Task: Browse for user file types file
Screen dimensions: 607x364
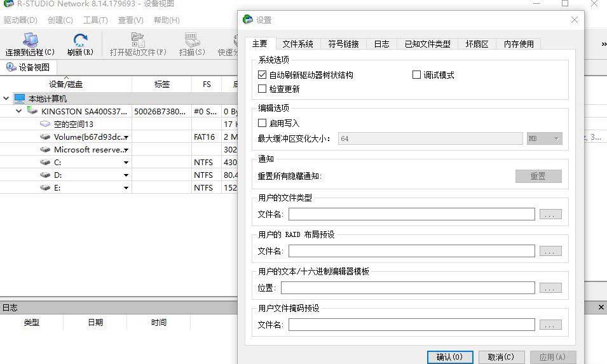Action: point(550,214)
